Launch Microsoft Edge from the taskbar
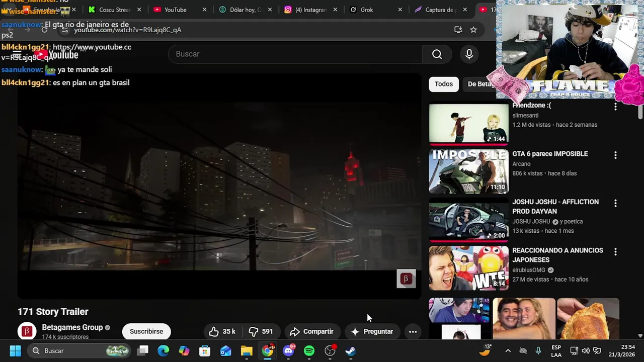This screenshot has height=362, width=644. 164,351
